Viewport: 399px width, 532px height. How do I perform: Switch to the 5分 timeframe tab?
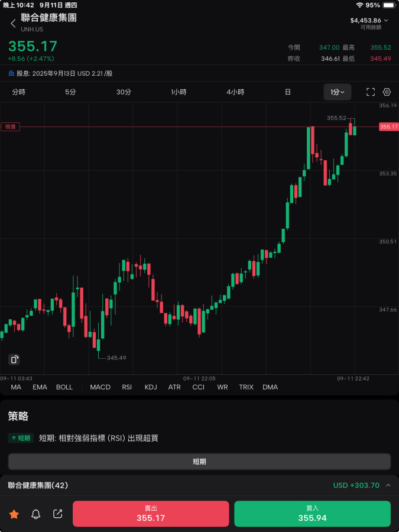coord(70,92)
